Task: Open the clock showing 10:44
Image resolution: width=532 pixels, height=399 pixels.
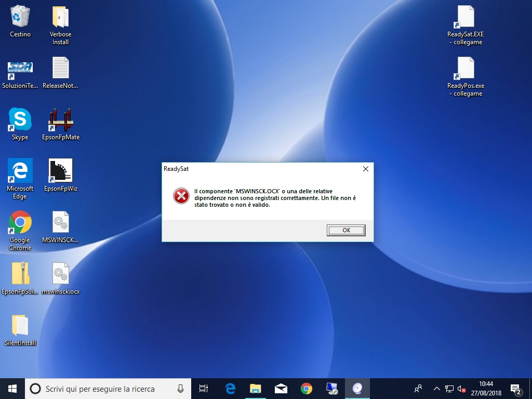Action: coord(486,389)
